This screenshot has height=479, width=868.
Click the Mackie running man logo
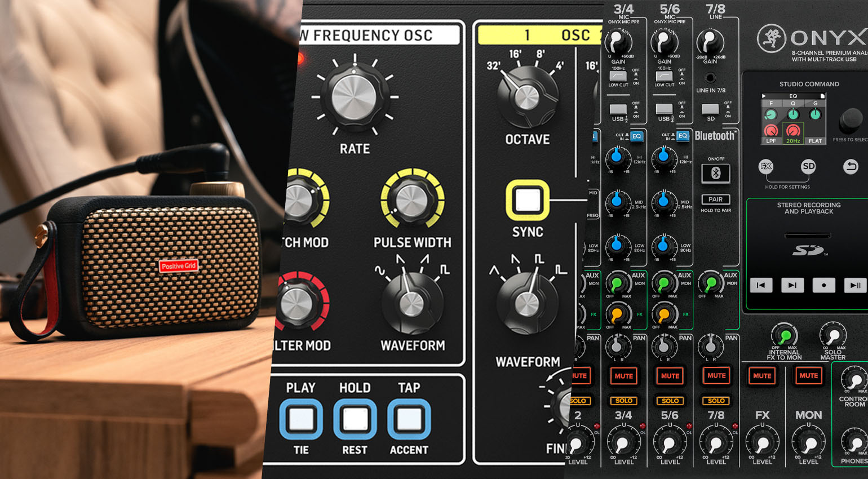[772, 38]
